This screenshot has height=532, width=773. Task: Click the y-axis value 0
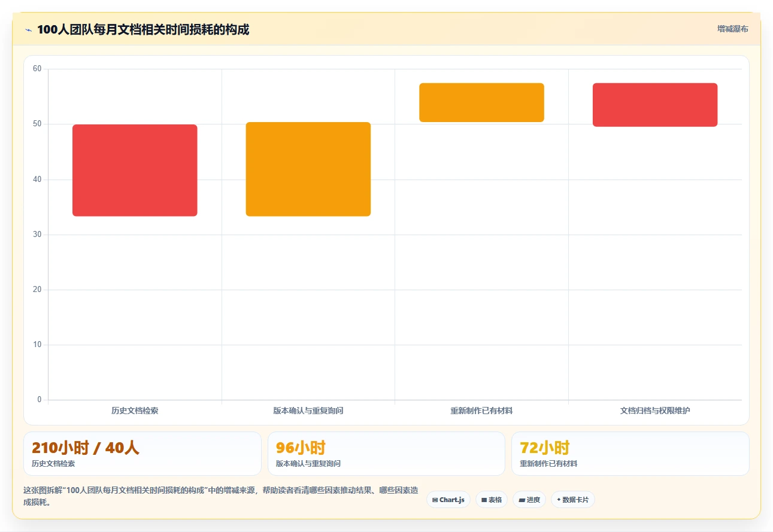[x=40, y=400]
